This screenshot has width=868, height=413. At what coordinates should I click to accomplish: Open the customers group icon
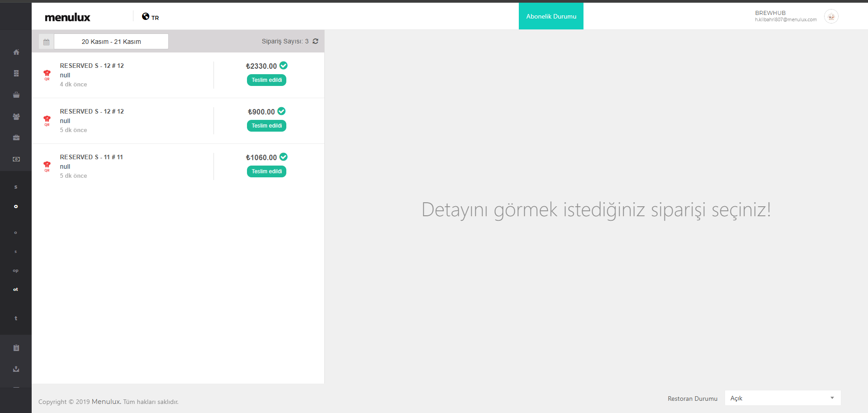(x=16, y=116)
